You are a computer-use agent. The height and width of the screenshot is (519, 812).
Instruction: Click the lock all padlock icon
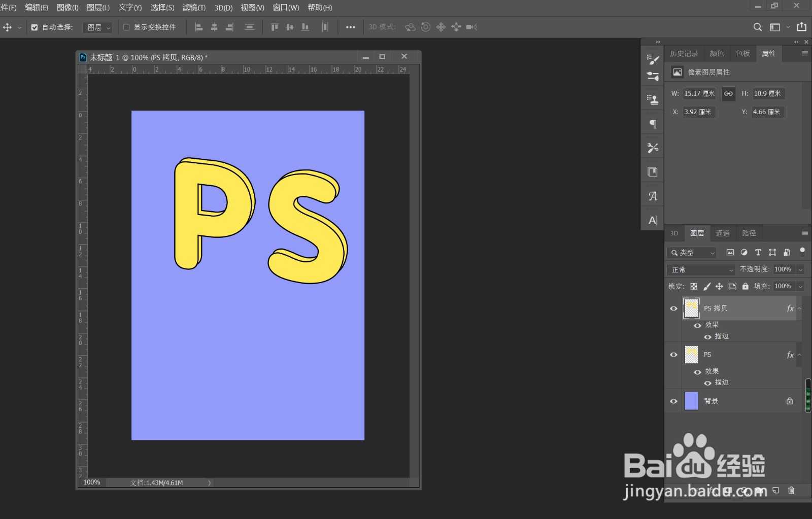(745, 286)
